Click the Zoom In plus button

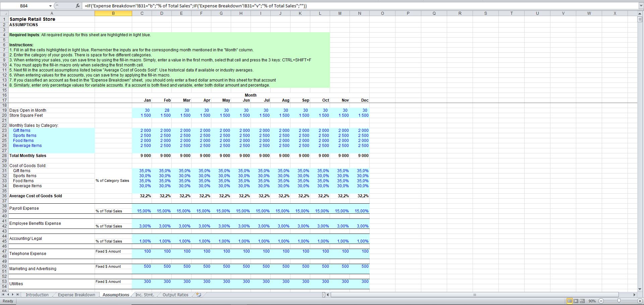(639, 301)
